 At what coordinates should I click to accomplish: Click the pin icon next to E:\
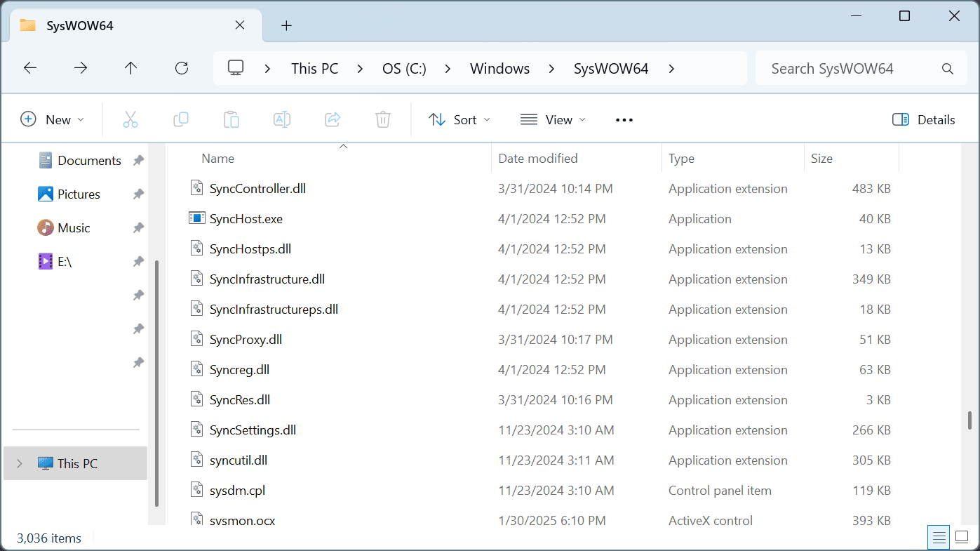click(x=138, y=261)
